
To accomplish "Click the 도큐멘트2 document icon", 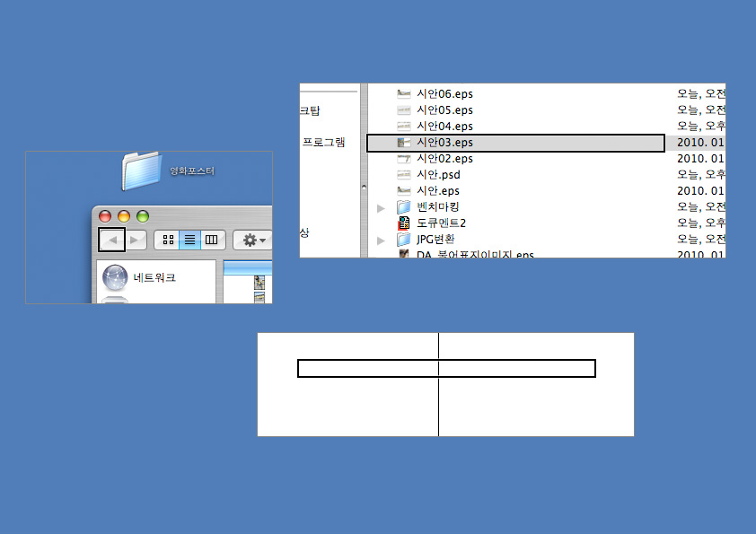I will pos(404,223).
